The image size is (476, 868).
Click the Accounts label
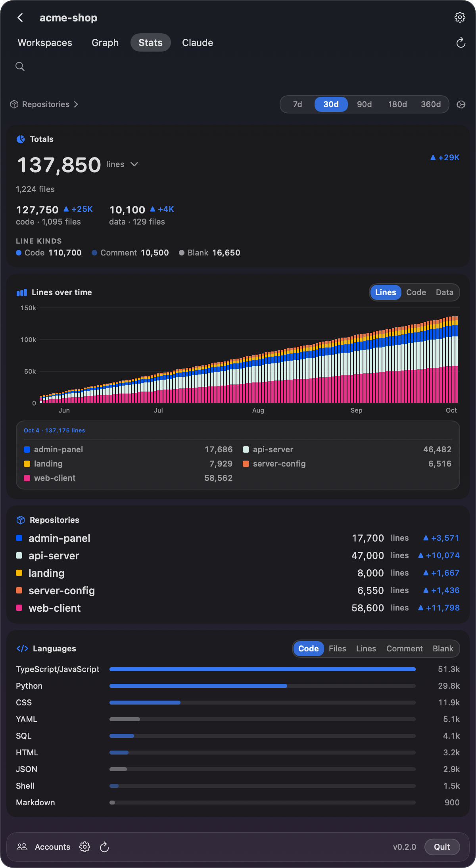point(52,847)
